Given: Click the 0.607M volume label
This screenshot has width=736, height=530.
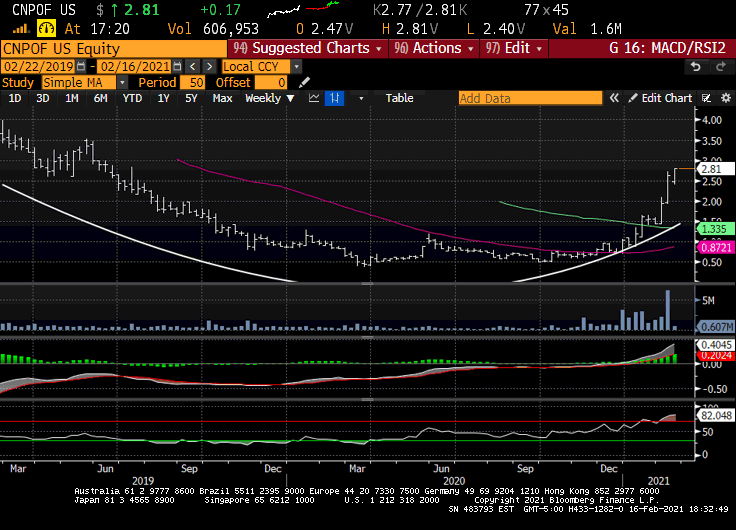Looking at the screenshot, I should [715, 326].
